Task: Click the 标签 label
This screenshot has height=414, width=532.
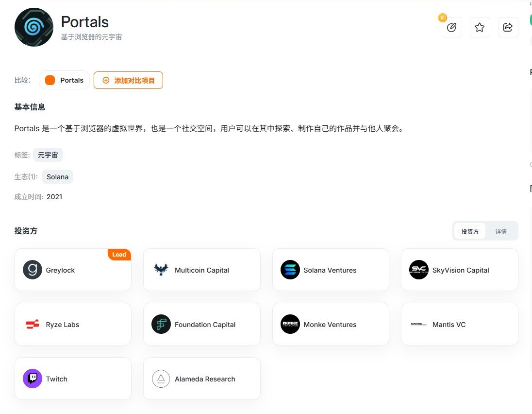Action: [x=22, y=155]
